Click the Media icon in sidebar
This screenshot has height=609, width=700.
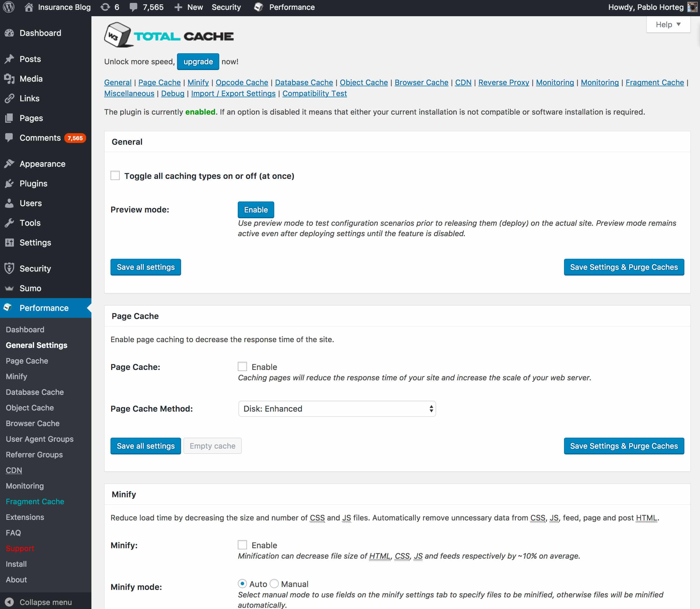point(10,79)
